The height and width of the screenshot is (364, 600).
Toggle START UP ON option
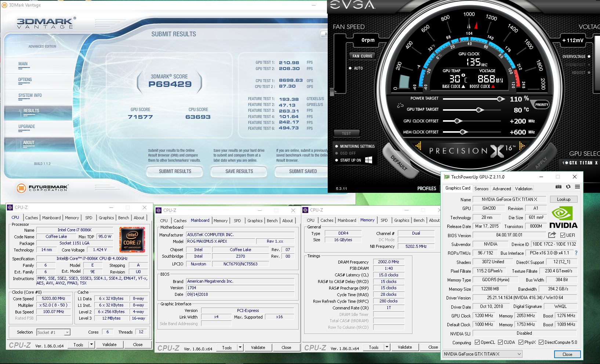[x=337, y=160]
